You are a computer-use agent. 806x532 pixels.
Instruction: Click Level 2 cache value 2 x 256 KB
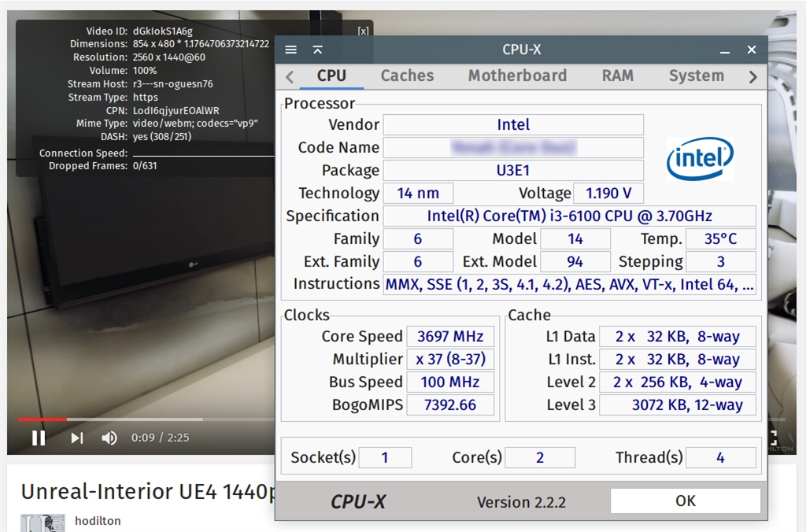[x=678, y=382]
